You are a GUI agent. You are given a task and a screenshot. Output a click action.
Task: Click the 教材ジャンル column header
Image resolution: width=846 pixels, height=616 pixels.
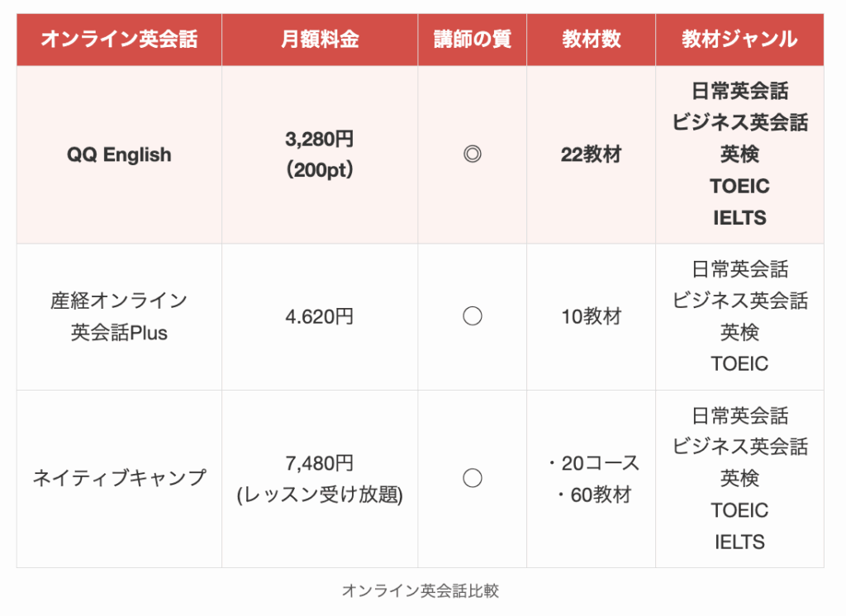point(739,40)
